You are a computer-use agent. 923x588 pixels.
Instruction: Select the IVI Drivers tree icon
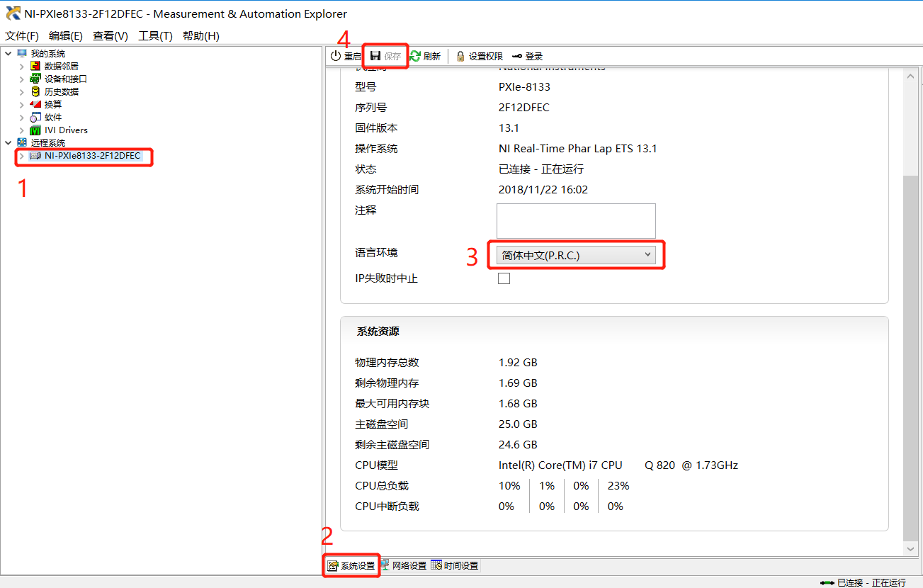pyautogui.click(x=35, y=130)
